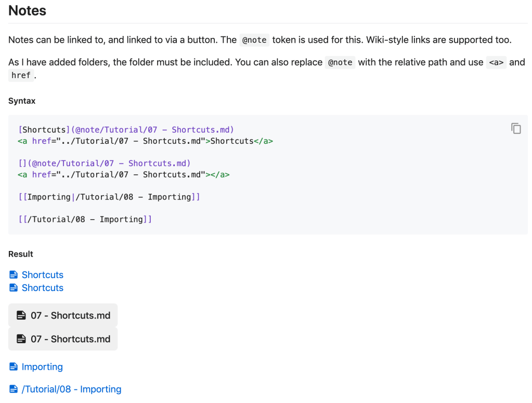Click the @note token in the second paragraph
Image resolution: width=532 pixels, height=403 pixels.
pos(340,62)
